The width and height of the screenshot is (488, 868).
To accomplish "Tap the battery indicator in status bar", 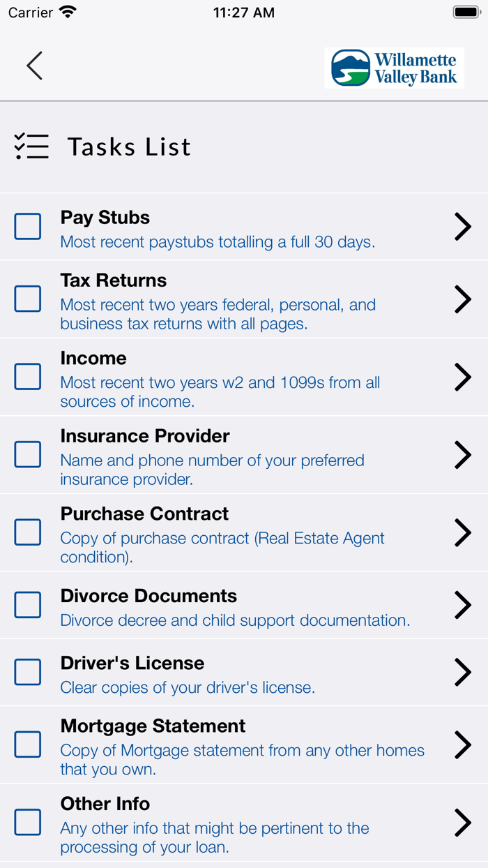I will [465, 13].
